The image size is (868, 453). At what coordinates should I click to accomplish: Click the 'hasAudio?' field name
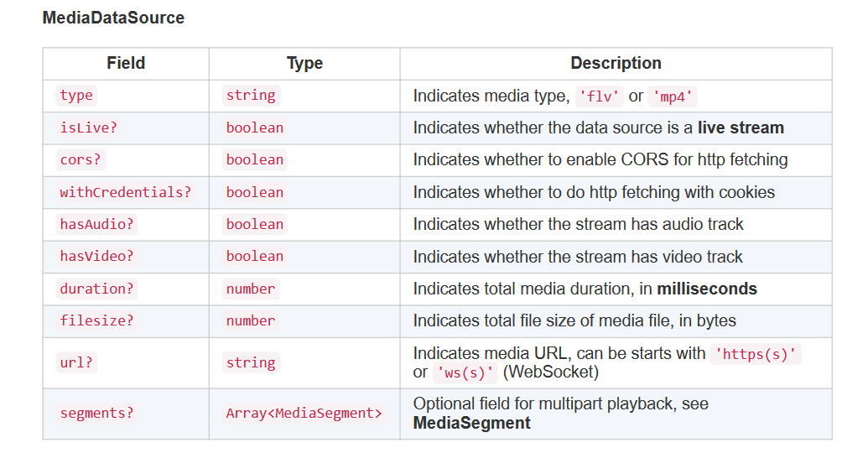point(96,224)
